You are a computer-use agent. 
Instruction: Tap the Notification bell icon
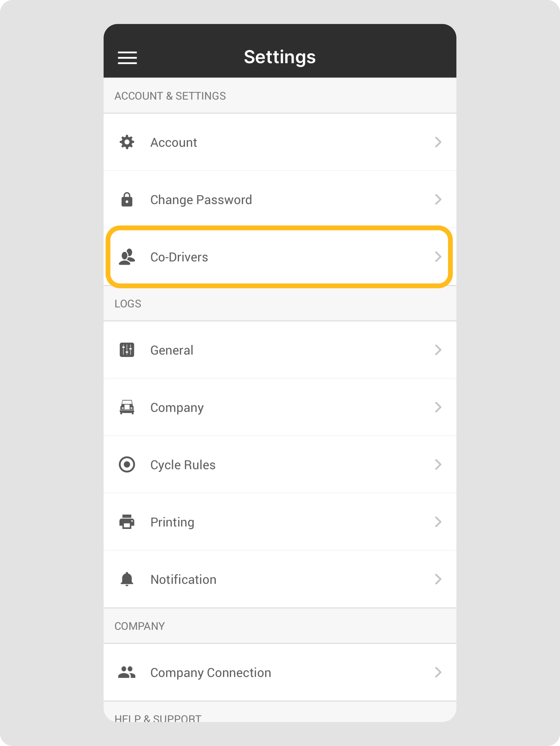127,579
